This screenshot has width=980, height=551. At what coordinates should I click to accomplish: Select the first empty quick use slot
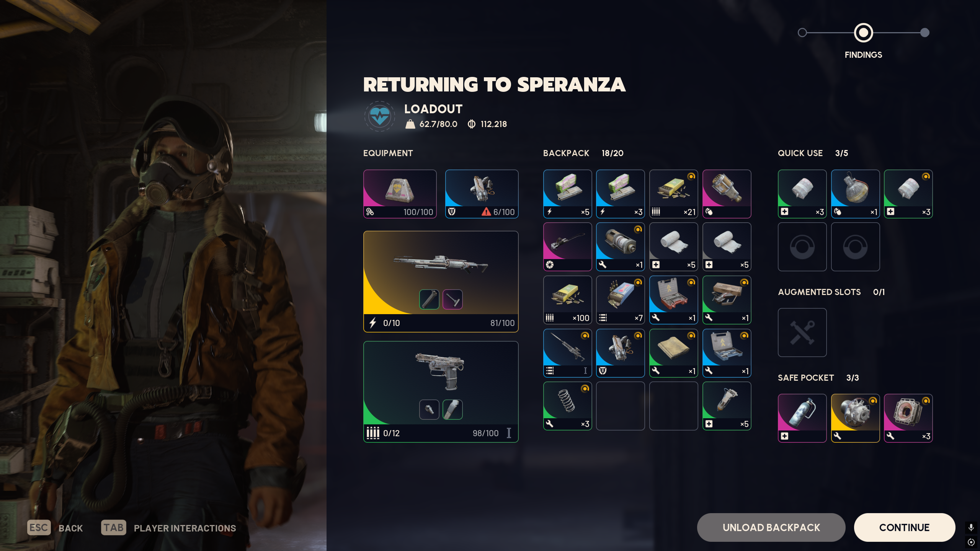pos(802,247)
